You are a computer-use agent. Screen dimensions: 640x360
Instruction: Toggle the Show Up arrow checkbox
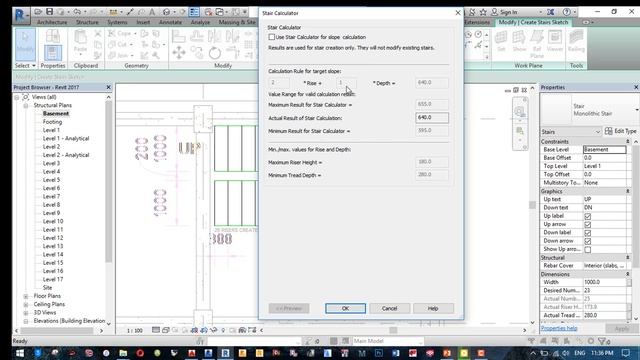[x=587, y=249]
